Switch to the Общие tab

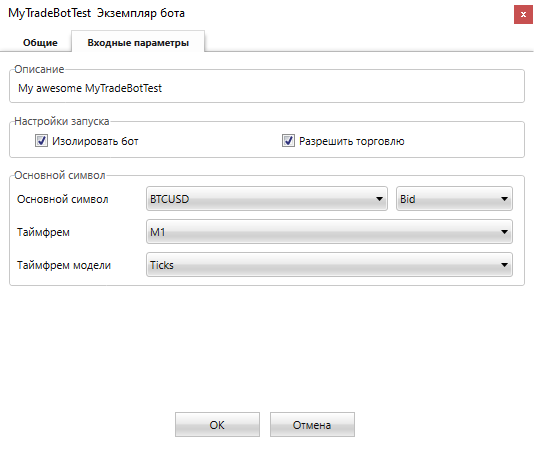[40, 43]
